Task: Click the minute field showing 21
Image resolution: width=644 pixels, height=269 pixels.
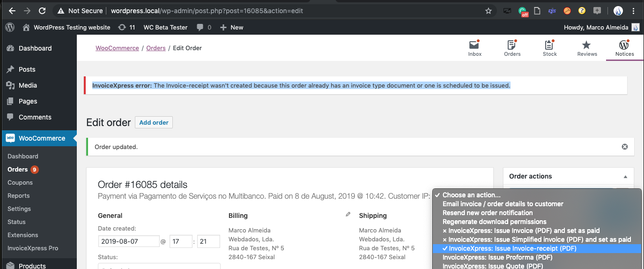Action: coord(208,241)
